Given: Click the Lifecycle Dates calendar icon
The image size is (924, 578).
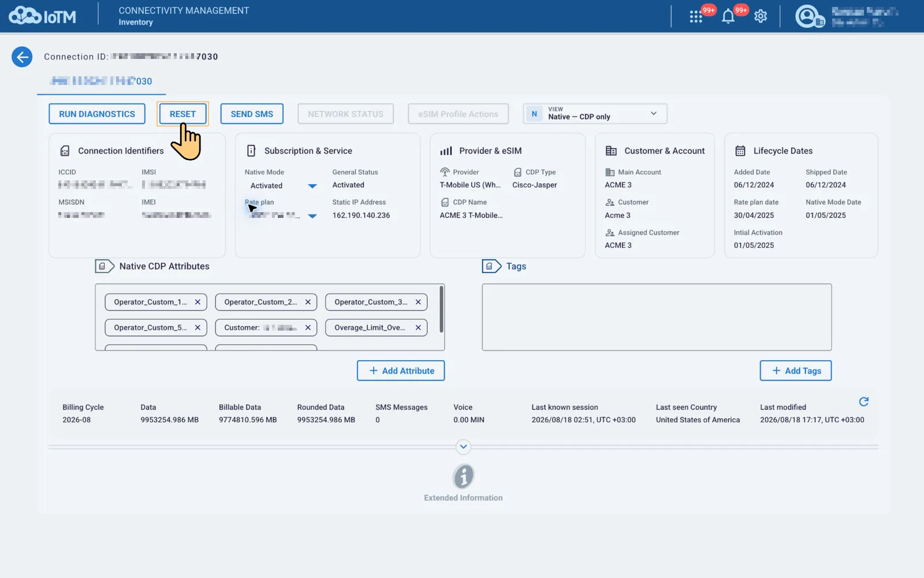Looking at the screenshot, I should [x=740, y=151].
